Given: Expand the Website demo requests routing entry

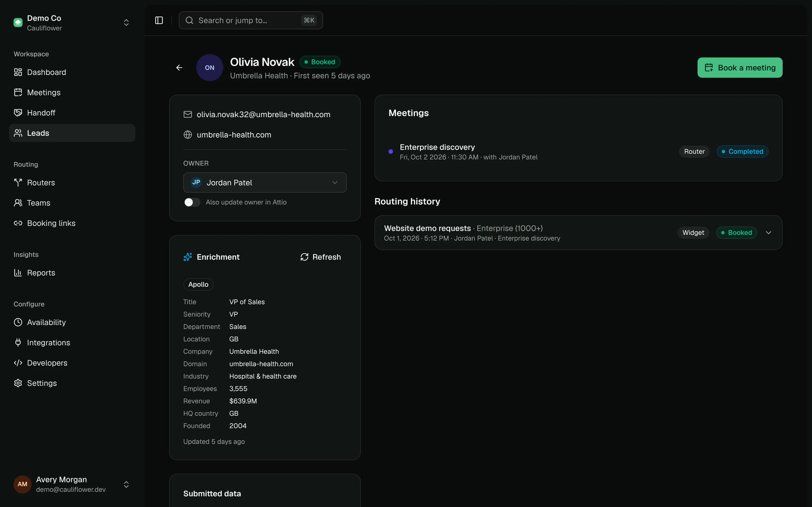Looking at the screenshot, I should pyautogui.click(x=768, y=233).
